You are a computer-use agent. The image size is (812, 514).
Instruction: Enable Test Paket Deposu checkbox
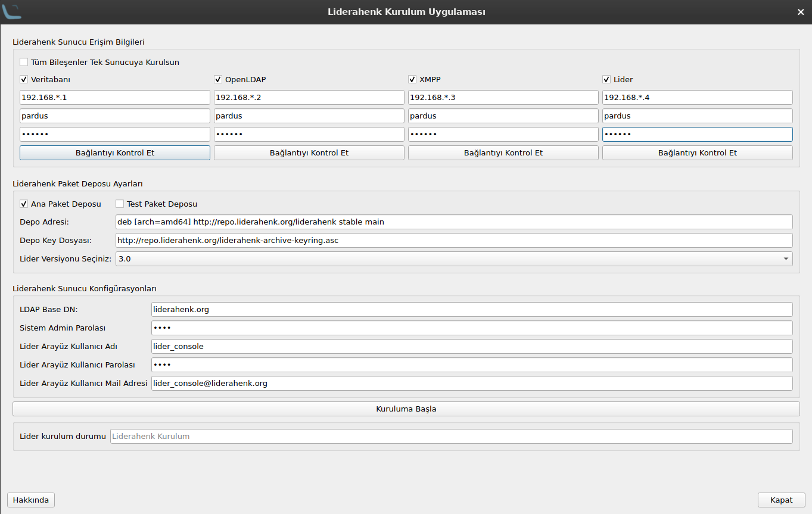click(120, 204)
